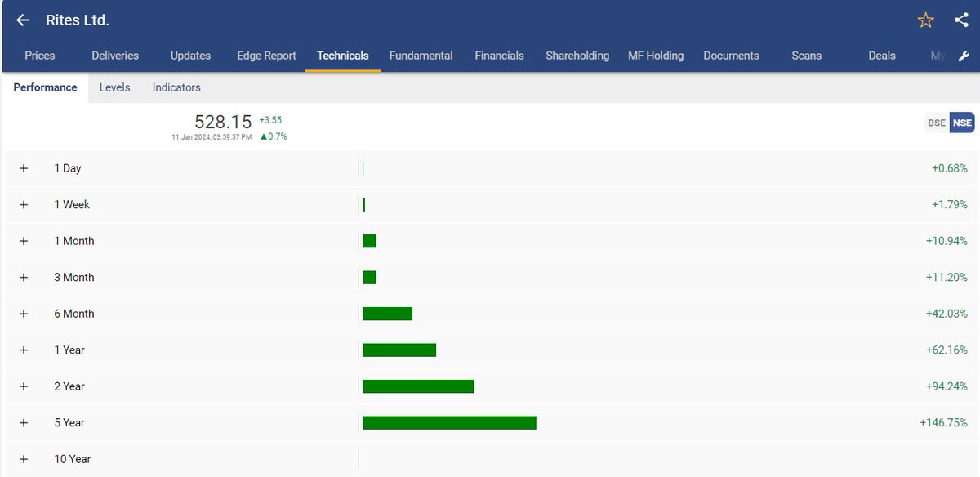980x477 pixels.
Task: Switch exchange to BSE
Action: 937,123
